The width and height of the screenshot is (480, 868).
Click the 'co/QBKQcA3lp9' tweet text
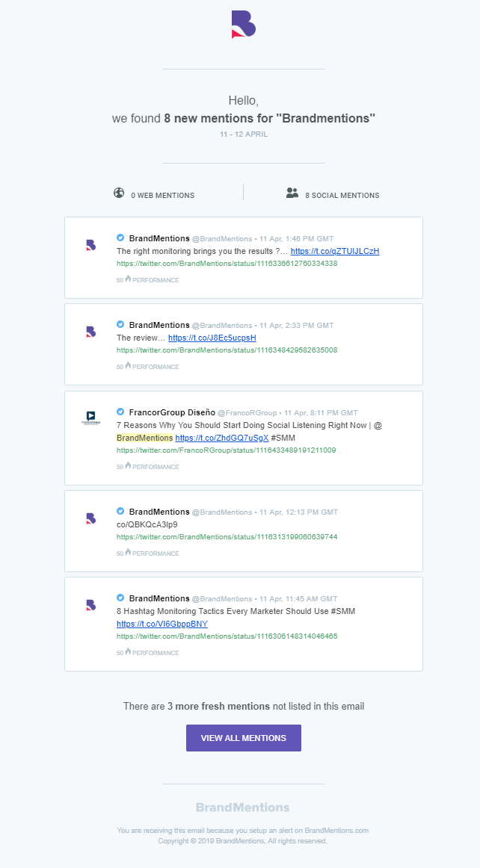[x=147, y=524]
